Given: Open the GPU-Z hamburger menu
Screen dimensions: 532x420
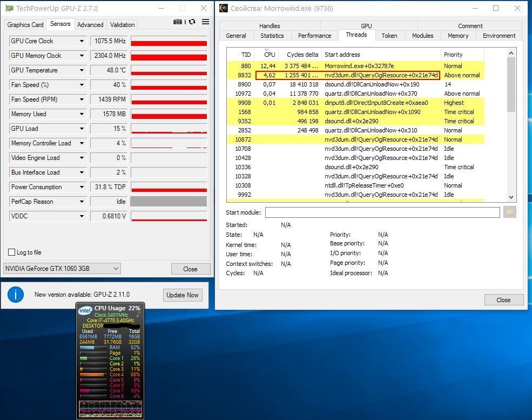Looking at the screenshot, I should tap(205, 22).
